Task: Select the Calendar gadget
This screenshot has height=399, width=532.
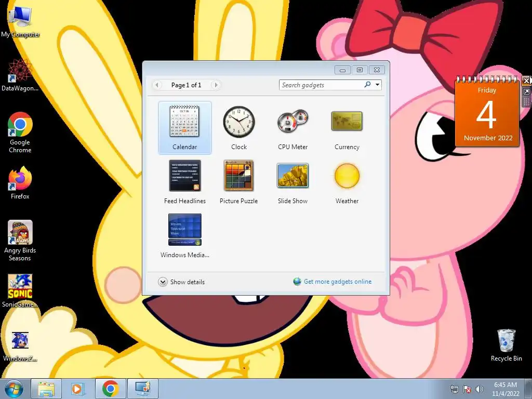Action: (184, 128)
